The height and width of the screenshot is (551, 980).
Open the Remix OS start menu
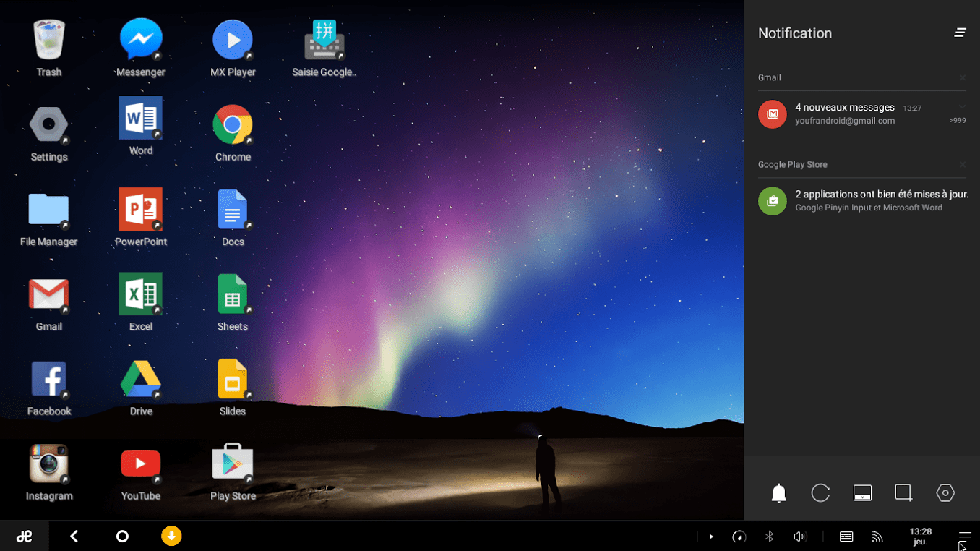(25, 537)
